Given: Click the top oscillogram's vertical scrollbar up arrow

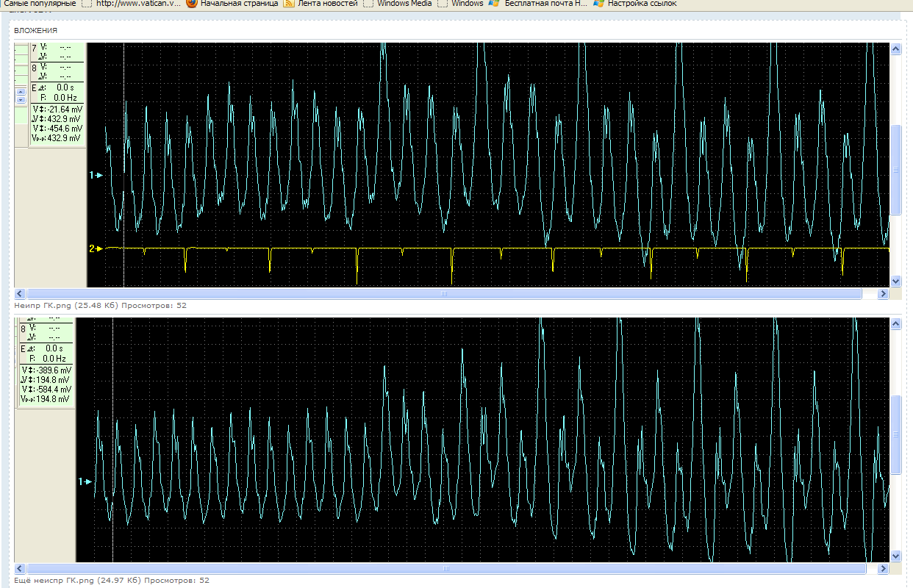Looking at the screenshot, I should tap(895, 49).
